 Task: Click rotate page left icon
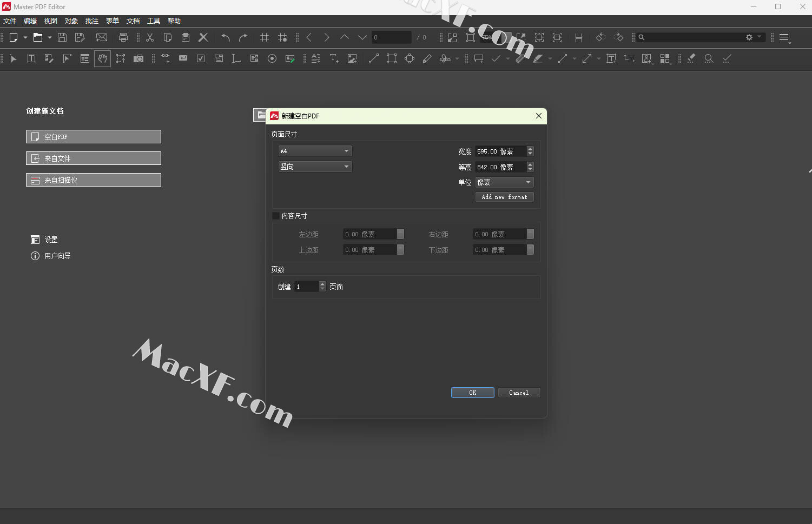600,37
